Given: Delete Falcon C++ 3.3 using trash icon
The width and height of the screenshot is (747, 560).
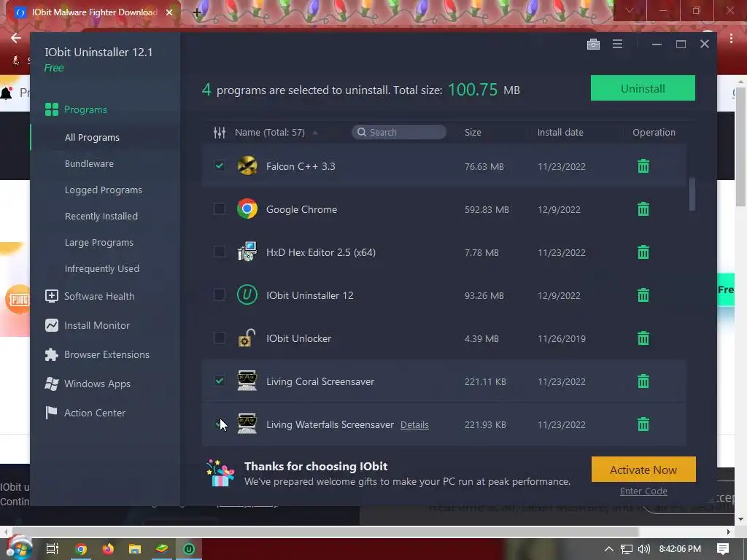Looking at the screenshot, I should [643, 166].
